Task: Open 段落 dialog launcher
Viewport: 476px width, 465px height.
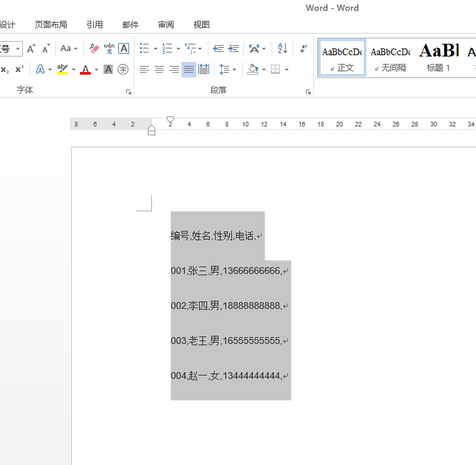Action: pyautogui.click(x=308, y=92)
